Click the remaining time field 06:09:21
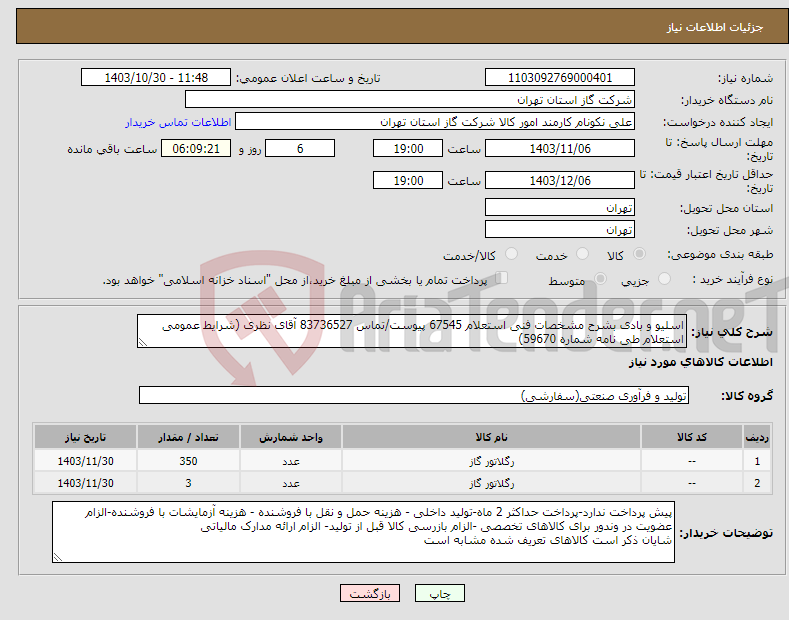Image resolution: width=789 pixels, height=620 pixels. tap(196, 148)
